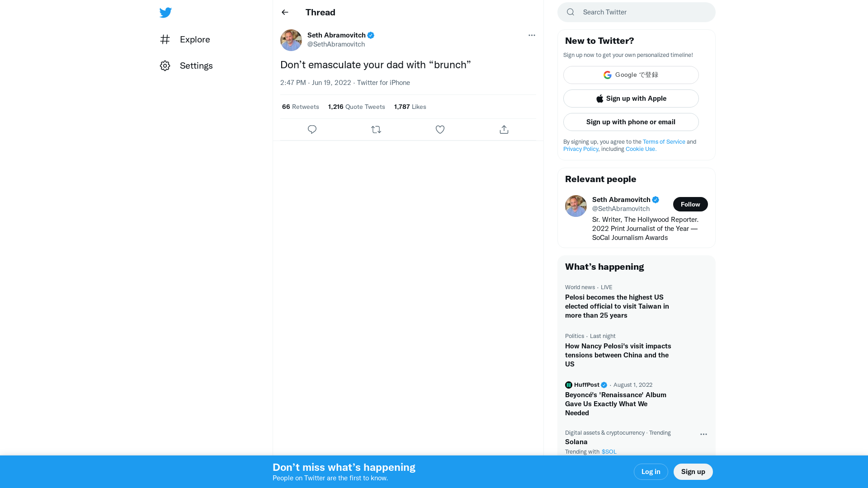Click the magnifying glass in the search bar
The width and height of the screenshot is (868, 488).
point(570,12)
